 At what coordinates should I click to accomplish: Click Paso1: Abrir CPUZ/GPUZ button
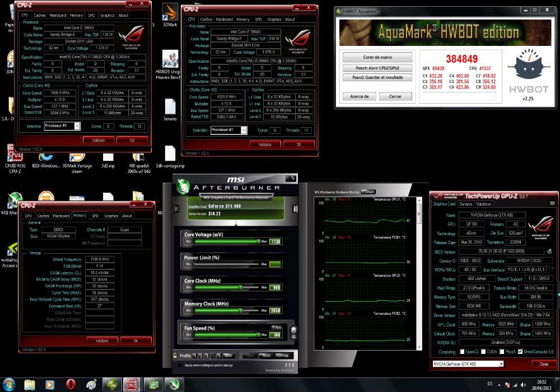click(377, 67)
